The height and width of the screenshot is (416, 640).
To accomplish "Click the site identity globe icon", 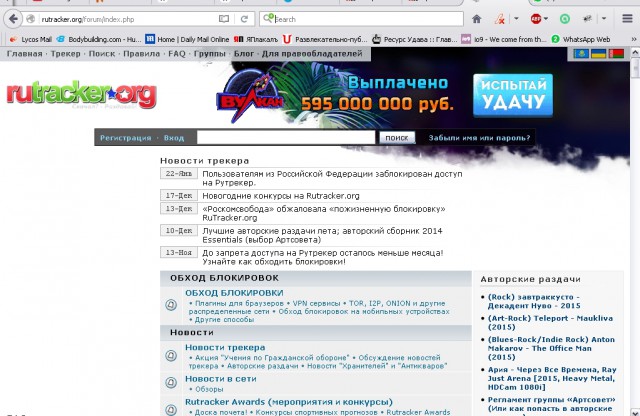I will [x=31, y=19].
